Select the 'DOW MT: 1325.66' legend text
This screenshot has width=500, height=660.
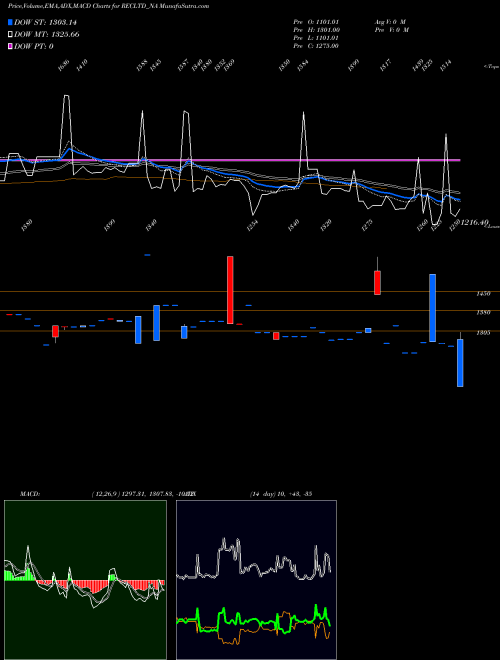(x=47, y=34)
